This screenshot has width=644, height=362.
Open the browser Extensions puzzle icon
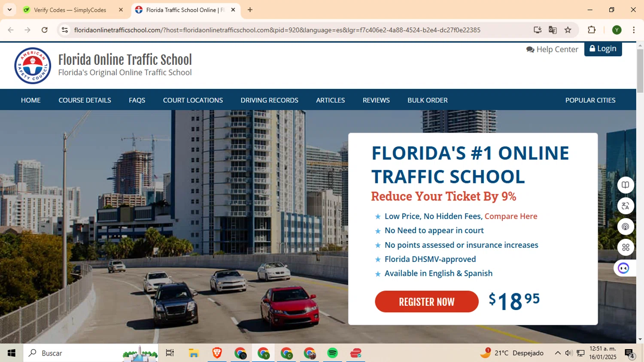click(592, 30)
